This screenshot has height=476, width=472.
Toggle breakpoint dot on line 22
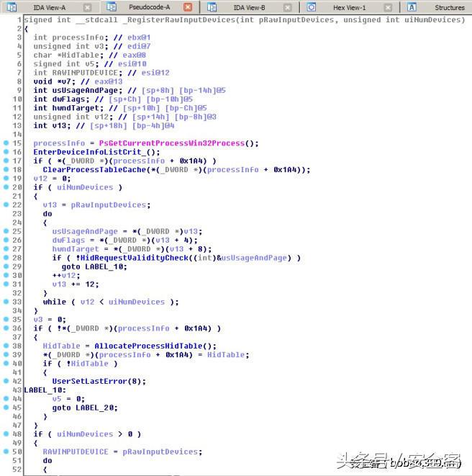tap(6, 205)
